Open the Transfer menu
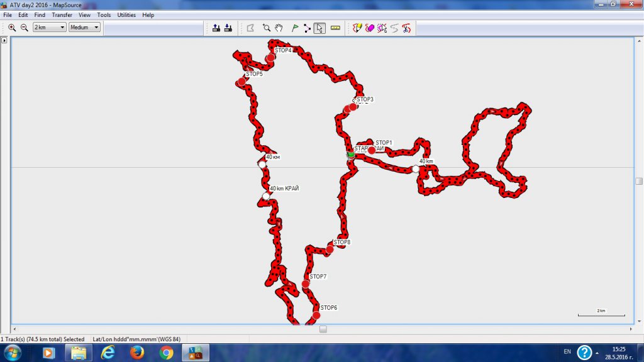The image size is (644, 362). click(62, 15)
